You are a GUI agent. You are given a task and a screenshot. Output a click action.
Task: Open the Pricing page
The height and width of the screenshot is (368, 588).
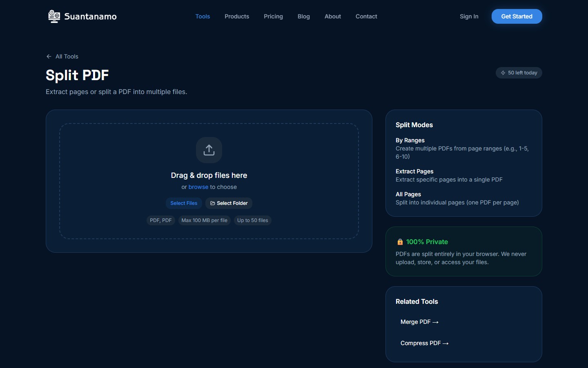click(273, 16)
